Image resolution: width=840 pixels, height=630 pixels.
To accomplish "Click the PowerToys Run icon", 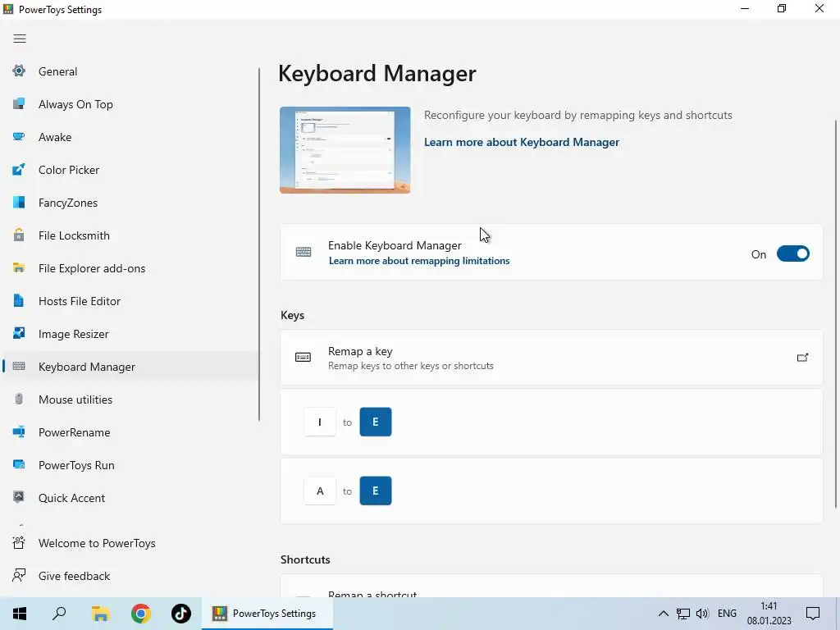I will point(19,464).
